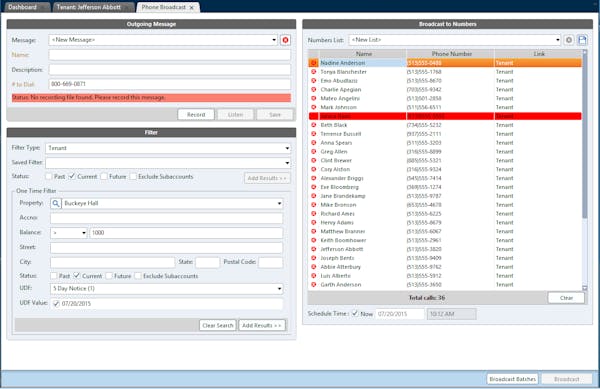Remove Mark Johnson via red icon

pos(314,107)
